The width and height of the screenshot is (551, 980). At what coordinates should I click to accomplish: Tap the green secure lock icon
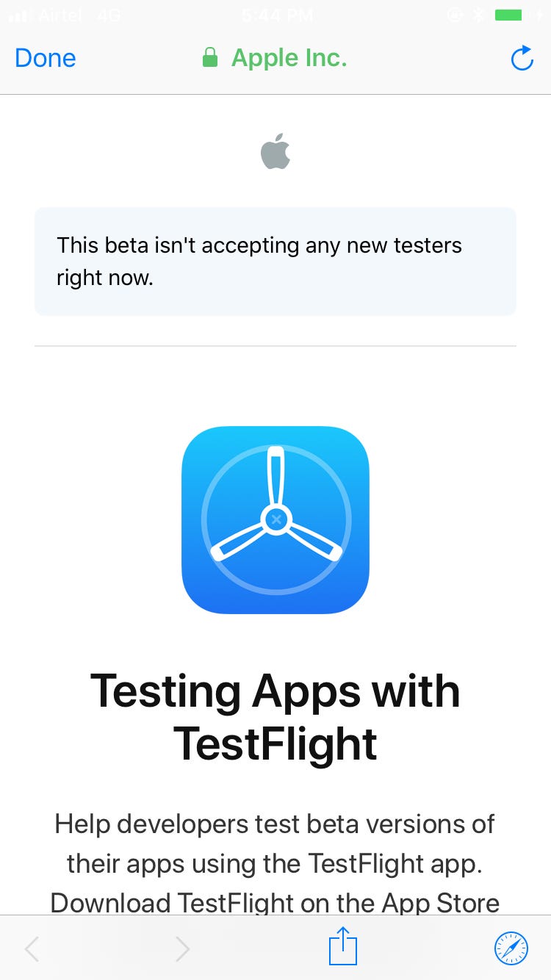tap(210, 58)
